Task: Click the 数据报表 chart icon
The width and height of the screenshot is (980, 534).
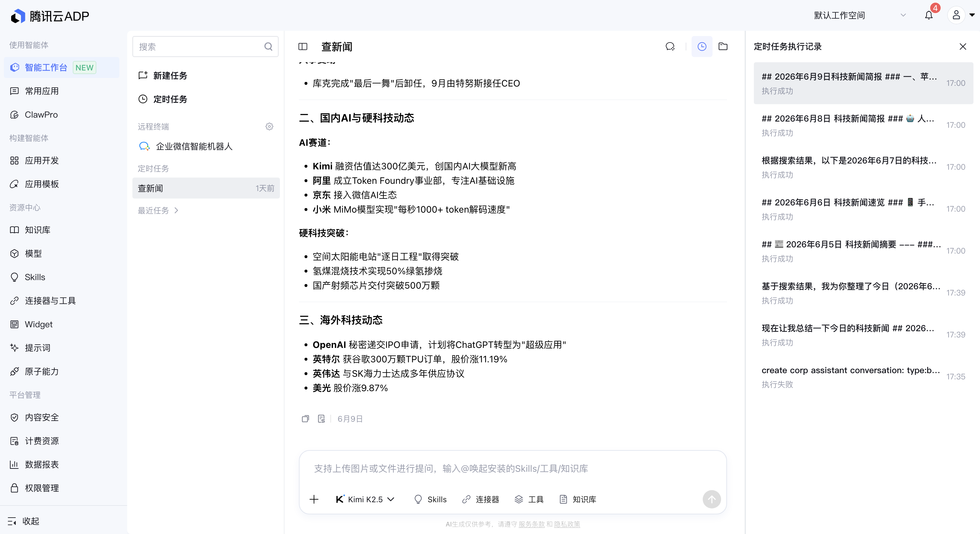Action: click(x=14, y=465)
